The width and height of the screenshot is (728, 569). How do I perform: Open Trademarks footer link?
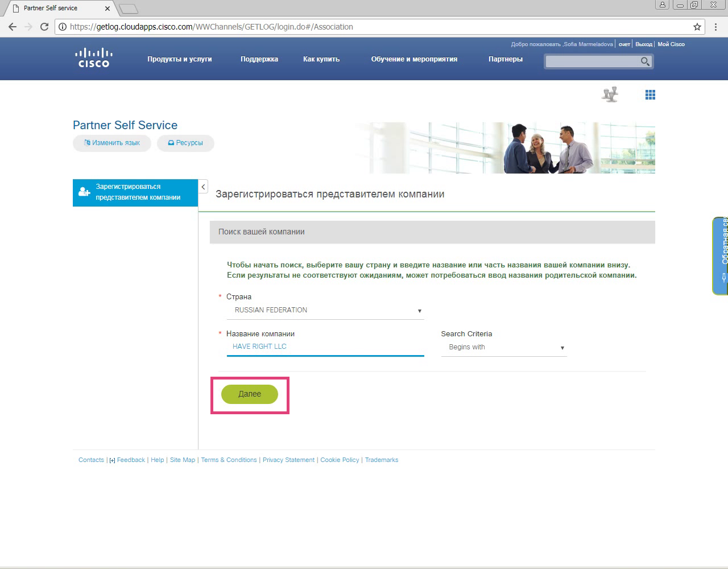click(x=382, y=460)
